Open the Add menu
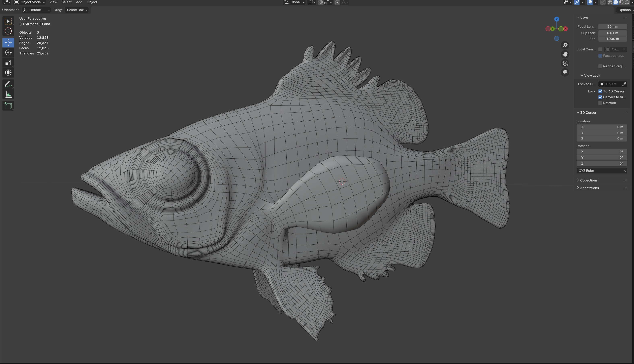The image size is (634, 364). 79,2
